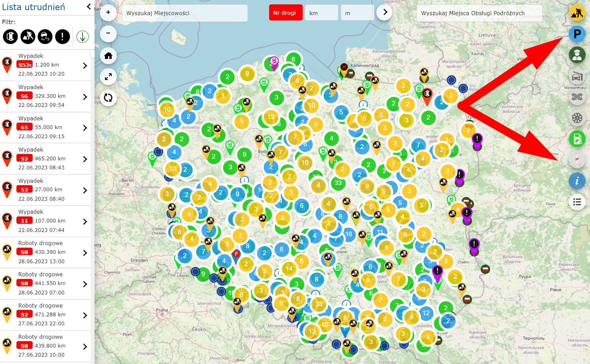The width and height of the screenshot is (590, 364).
Task: Toggle the accident filter under Filtr
Action: [x=10, y=37]
